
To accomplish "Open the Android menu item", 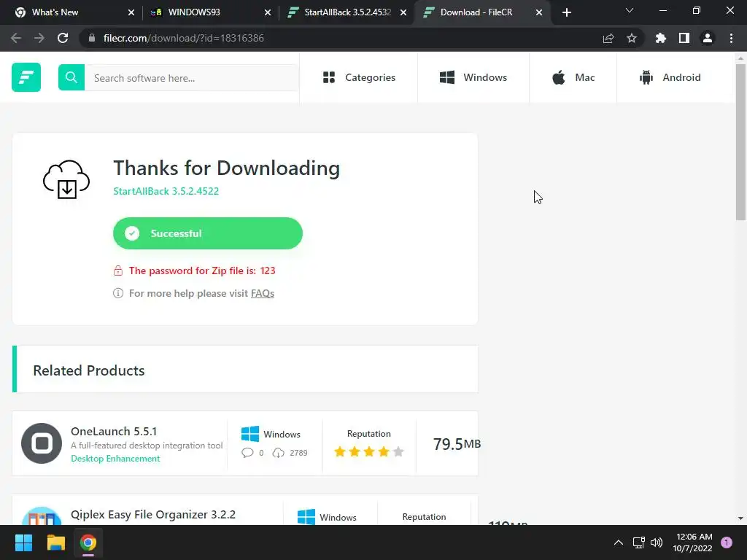I will [x=670, y=77].
